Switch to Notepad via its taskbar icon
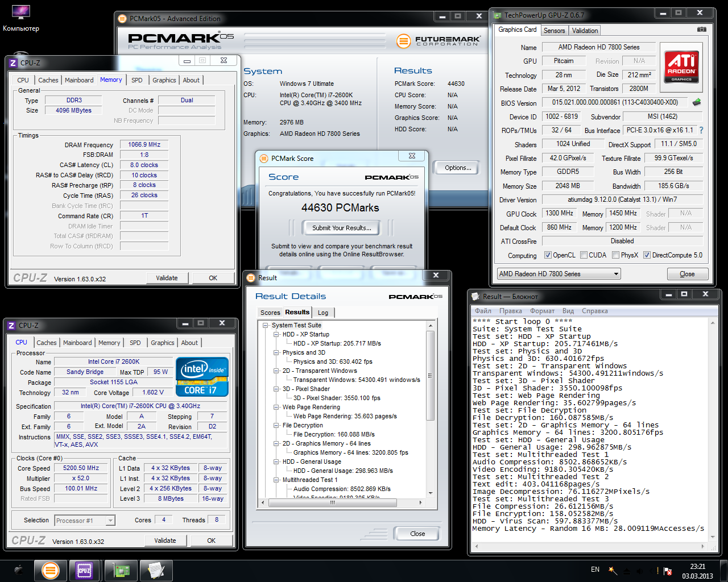This screenshot has height=582, width=728. (155, 571)
